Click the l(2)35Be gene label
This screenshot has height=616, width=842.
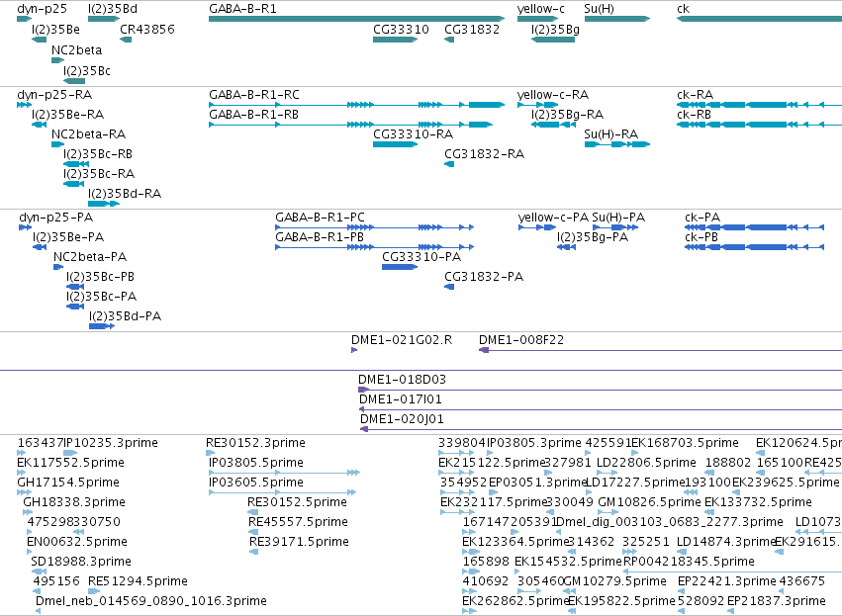click(x=55, y=29)
